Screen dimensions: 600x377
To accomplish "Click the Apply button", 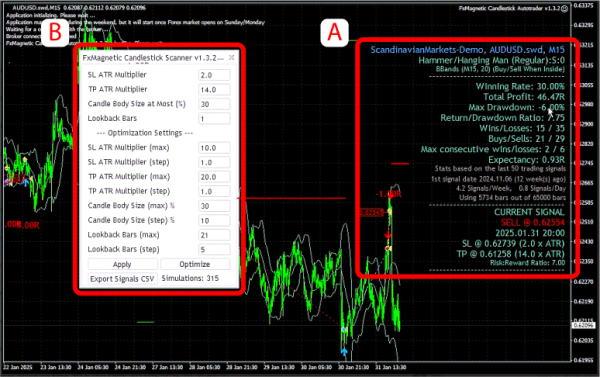I will coord(122,264).
